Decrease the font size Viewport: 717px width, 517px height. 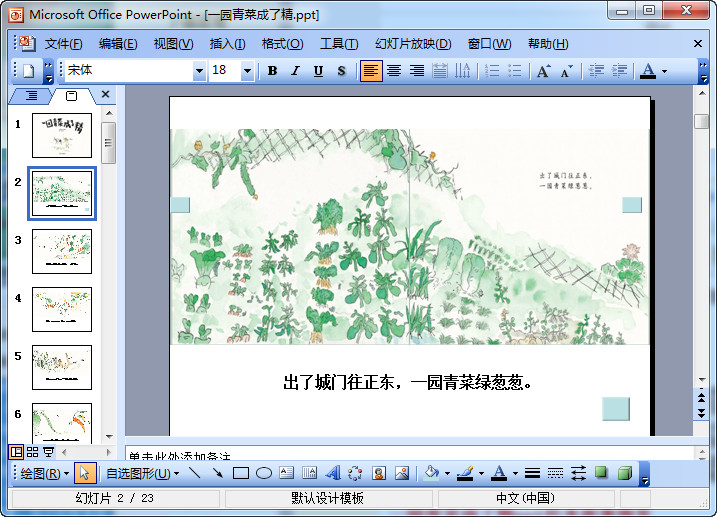(x=567, y=71)
